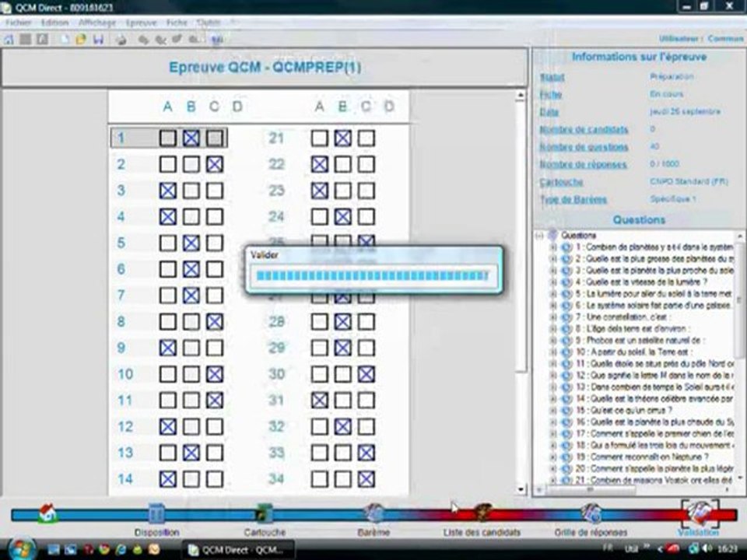747x560 pixels.
Task: Click the open folder toolbar icon
Action: [x=81, y=40]
